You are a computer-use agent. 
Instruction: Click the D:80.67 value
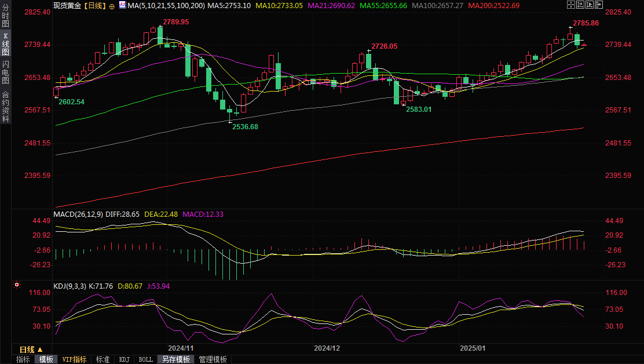(x=130, y=286)
